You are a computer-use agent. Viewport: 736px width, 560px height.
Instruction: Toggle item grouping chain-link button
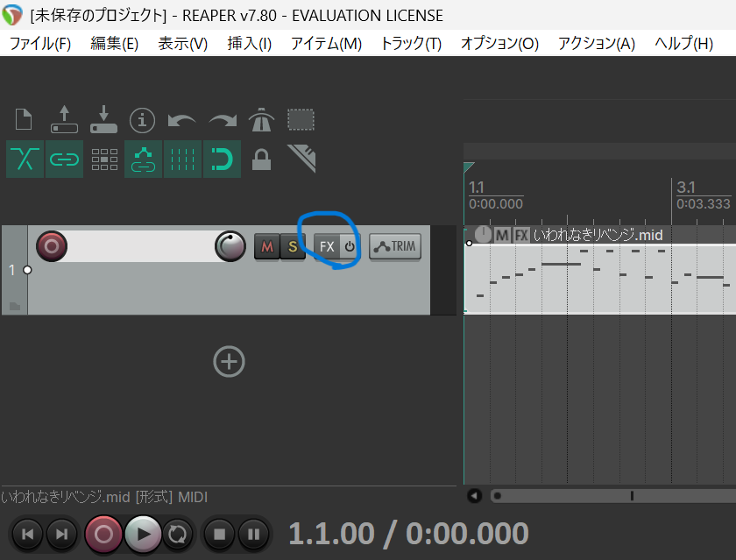coord(64,159)
